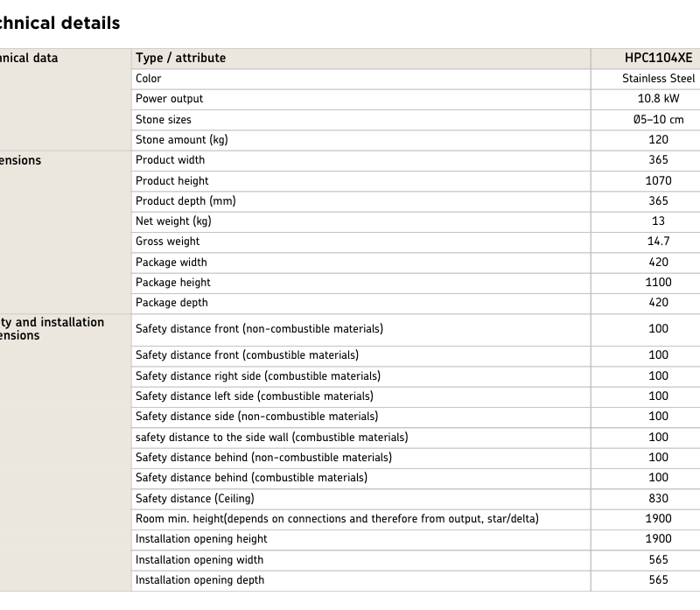Click the 'Room min. height' row label
This screenshot has height=610, width=700.
pyautogui.click(x=337, y=519)
